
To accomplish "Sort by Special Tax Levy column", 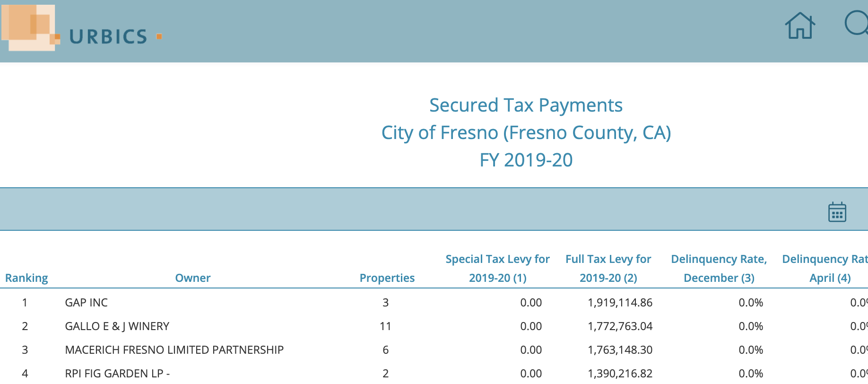I will pos(497,269).
